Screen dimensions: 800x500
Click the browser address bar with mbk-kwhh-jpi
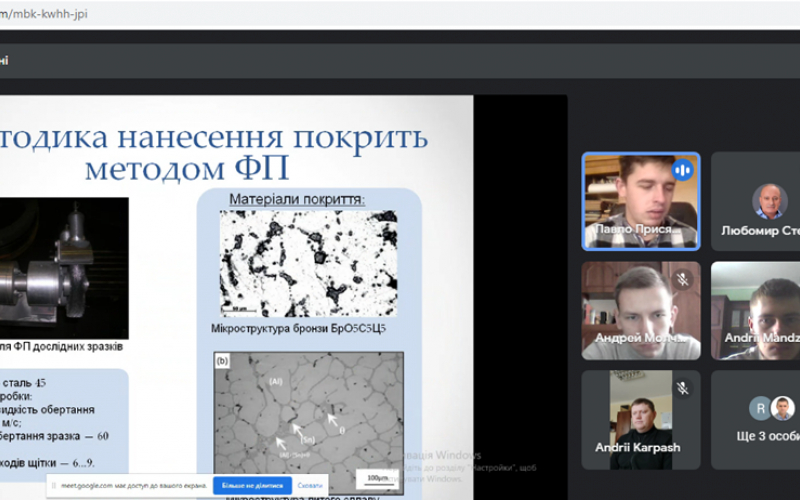(x=400, y=14)
